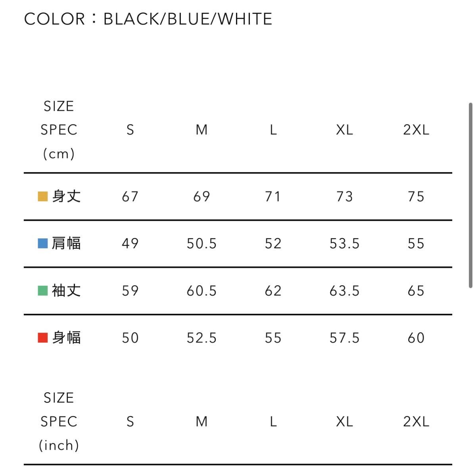The height and width of the screenshot is (476, 476).
Task: Click the 75 length value for 2XL
Action: pyautogui.click(x=416, y=196)
